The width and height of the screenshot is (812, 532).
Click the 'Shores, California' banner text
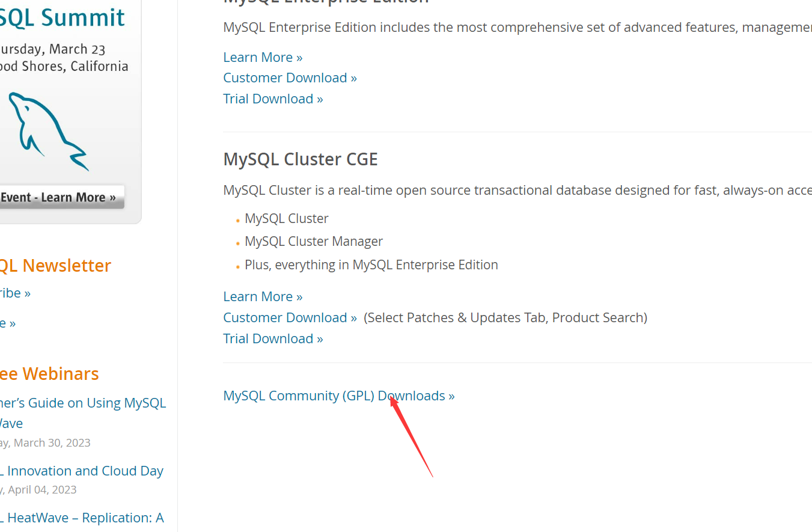75,66
